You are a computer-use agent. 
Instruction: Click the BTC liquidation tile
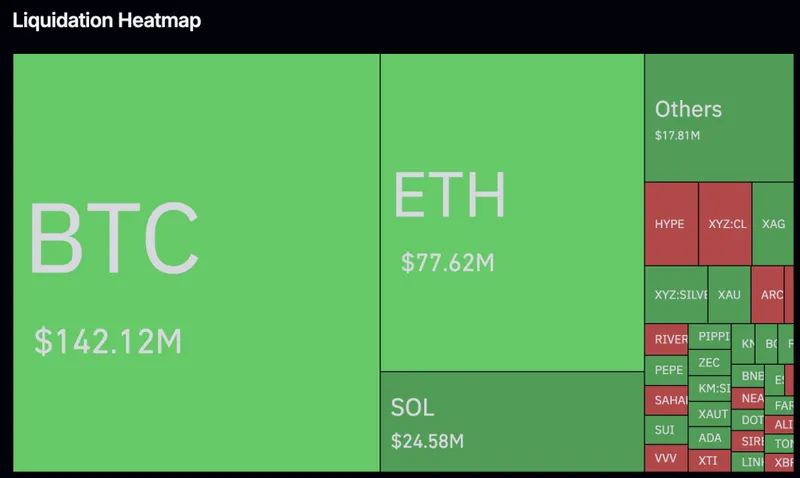[x=196, y=262]
